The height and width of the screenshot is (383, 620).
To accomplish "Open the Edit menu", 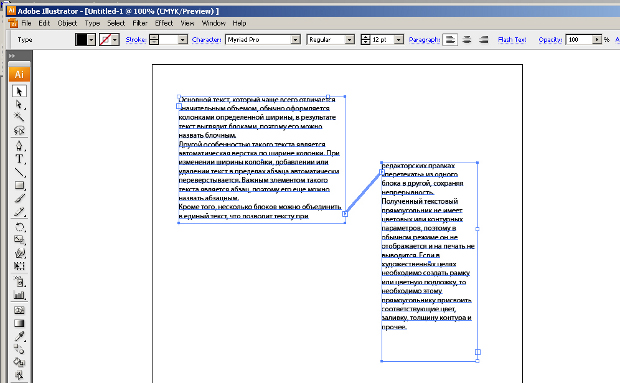I will click(x=44, y=23).
